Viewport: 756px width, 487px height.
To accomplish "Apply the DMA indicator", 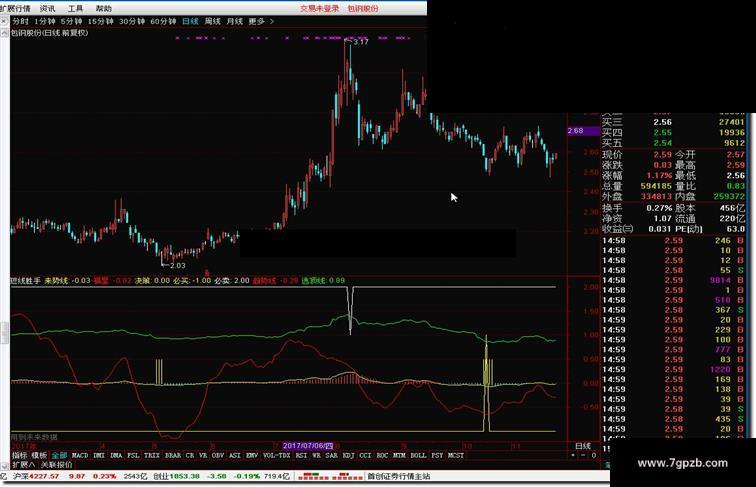I will (116, 455).
